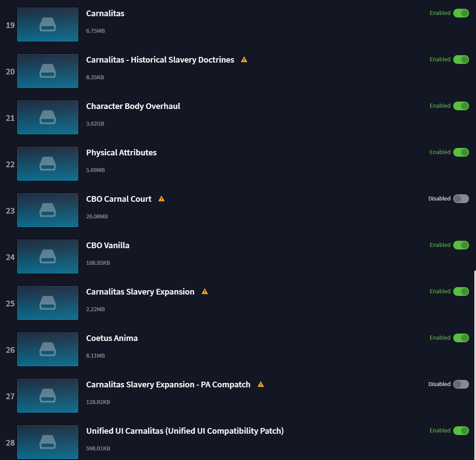476x460 pixels.
Task: Open Physical Attributes mod thumbnail
Action: click(48, 164)
